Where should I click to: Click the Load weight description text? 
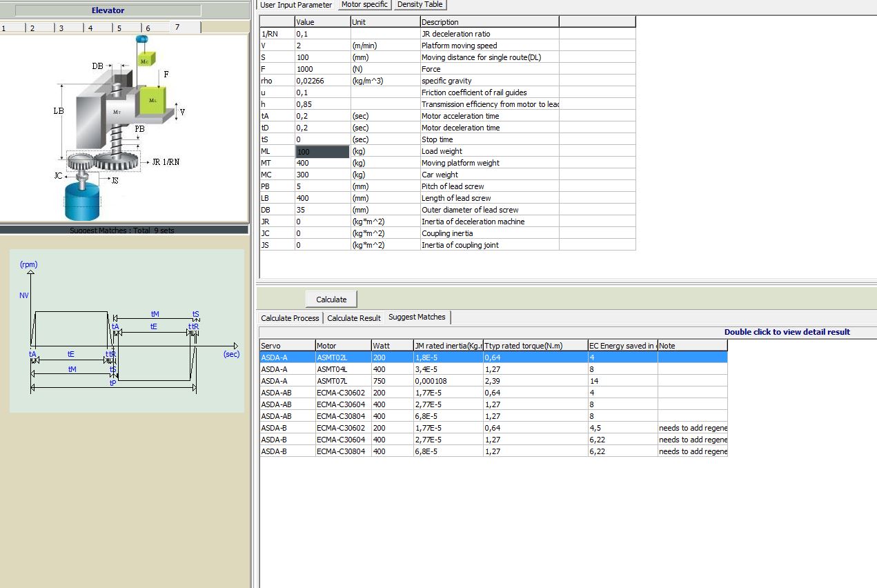point(442,151)
